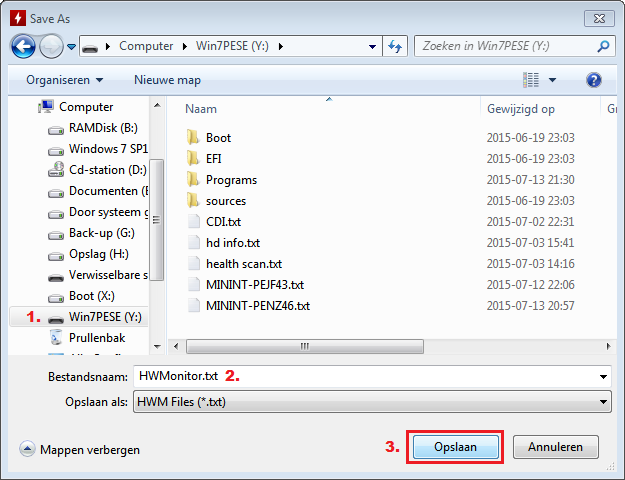Open the Programs folder icon
The height and width of the screenshot is (480, 625).
(x=193, y=180)
